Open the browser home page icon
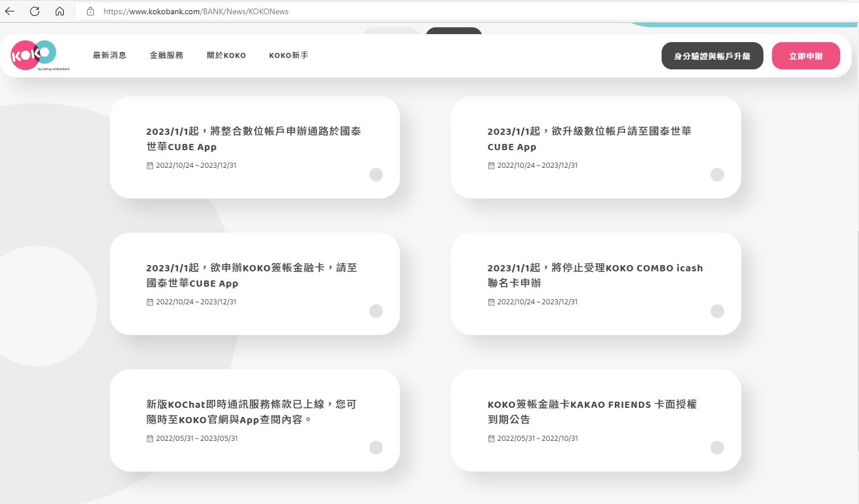Viewport: 859px width, 504px height. pos(60,11)
